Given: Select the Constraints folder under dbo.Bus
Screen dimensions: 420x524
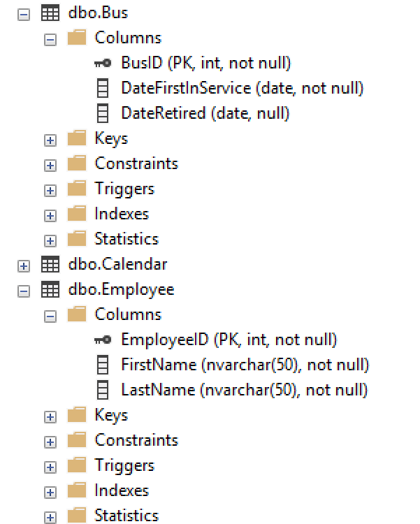Looking at the screenshot, I should pyautogui.click(x=136, y=163).
